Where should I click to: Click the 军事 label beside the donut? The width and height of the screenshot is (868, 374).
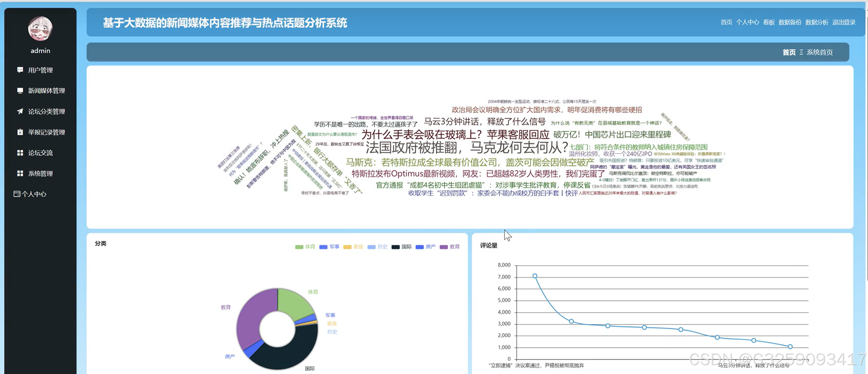[x=330, y=315]
